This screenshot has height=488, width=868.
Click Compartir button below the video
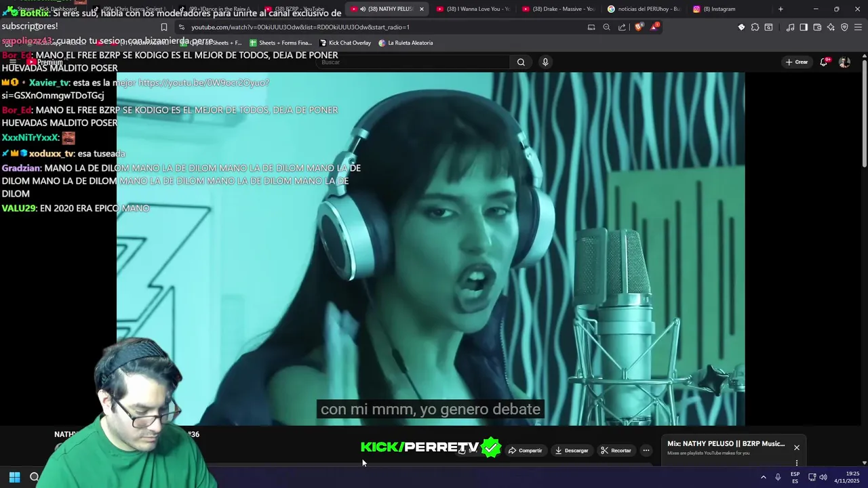[x=526, y=450]
